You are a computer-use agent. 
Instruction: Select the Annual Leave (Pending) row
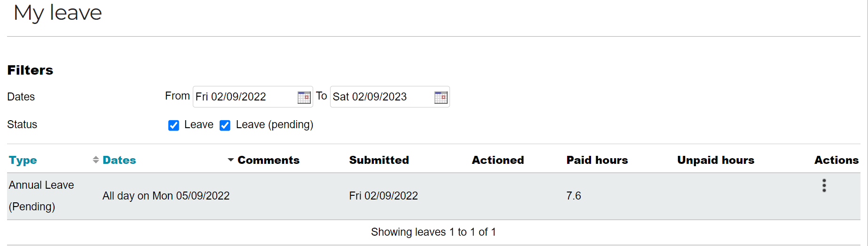434,196
